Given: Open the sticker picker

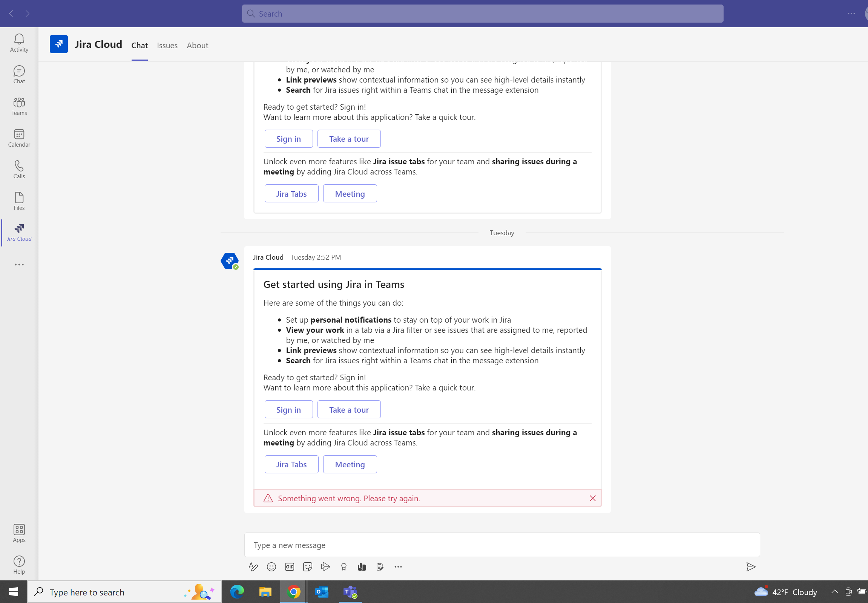Looking at the screenshot, I should click(308, 567).
